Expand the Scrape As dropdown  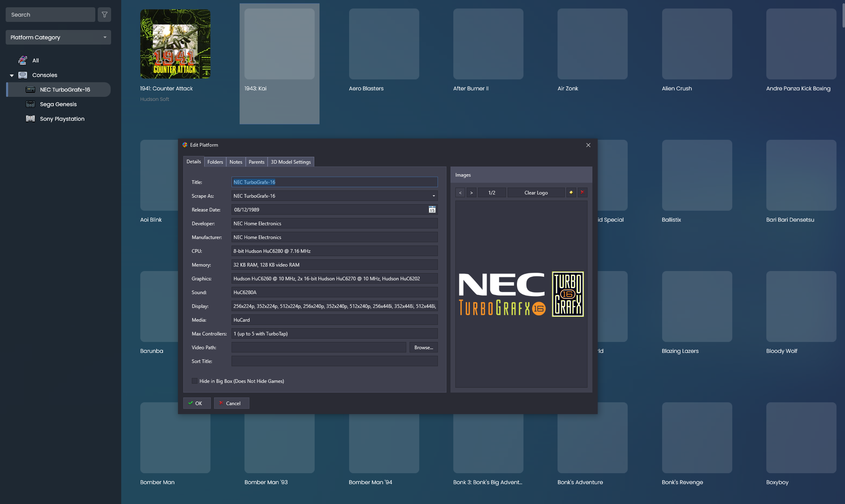pos(433,196)
